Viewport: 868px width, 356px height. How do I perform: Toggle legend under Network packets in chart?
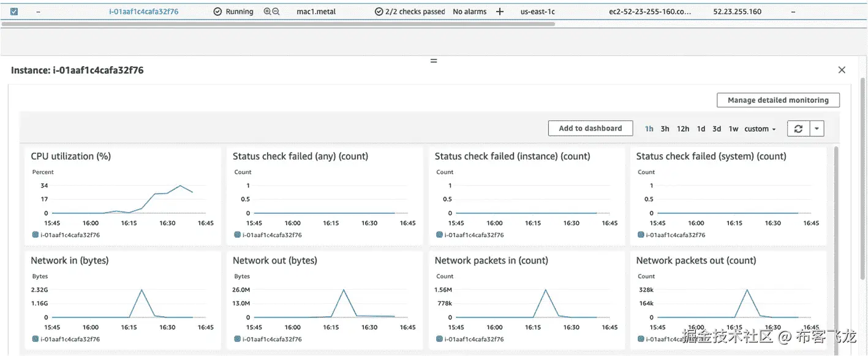coord(470,339)
